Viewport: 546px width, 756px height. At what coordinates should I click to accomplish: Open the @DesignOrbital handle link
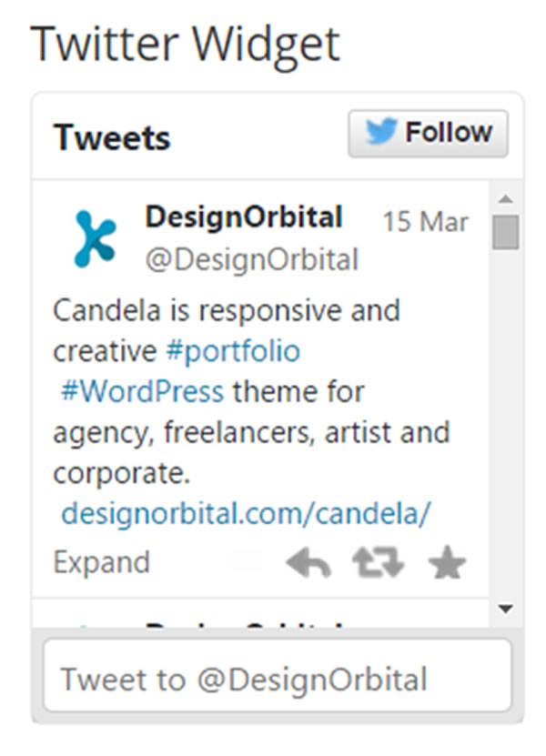(252, 260)
